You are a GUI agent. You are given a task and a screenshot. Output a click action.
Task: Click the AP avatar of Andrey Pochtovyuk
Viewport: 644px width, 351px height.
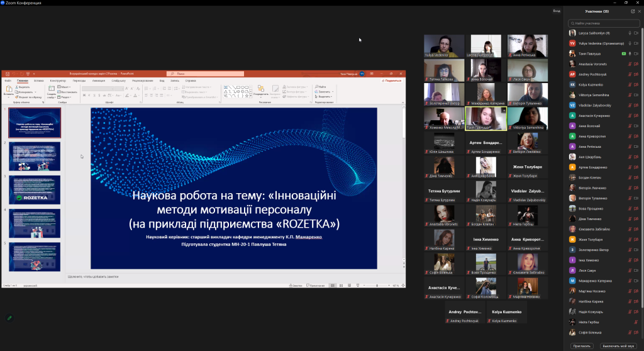coord(572,74)
